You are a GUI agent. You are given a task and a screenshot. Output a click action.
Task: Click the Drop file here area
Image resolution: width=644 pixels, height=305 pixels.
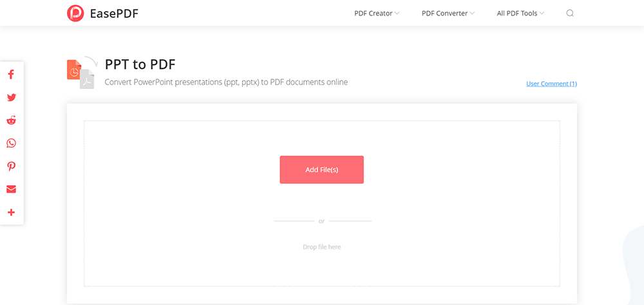321,247
